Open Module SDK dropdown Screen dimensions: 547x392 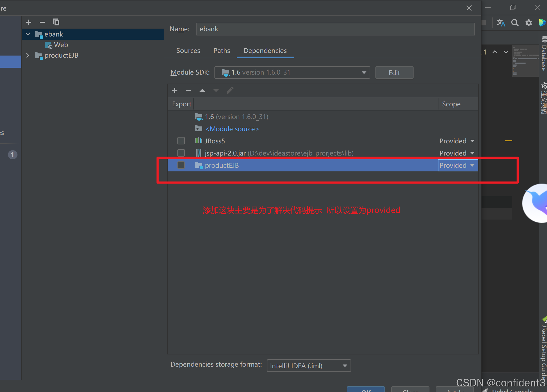(x=292, y=72)
